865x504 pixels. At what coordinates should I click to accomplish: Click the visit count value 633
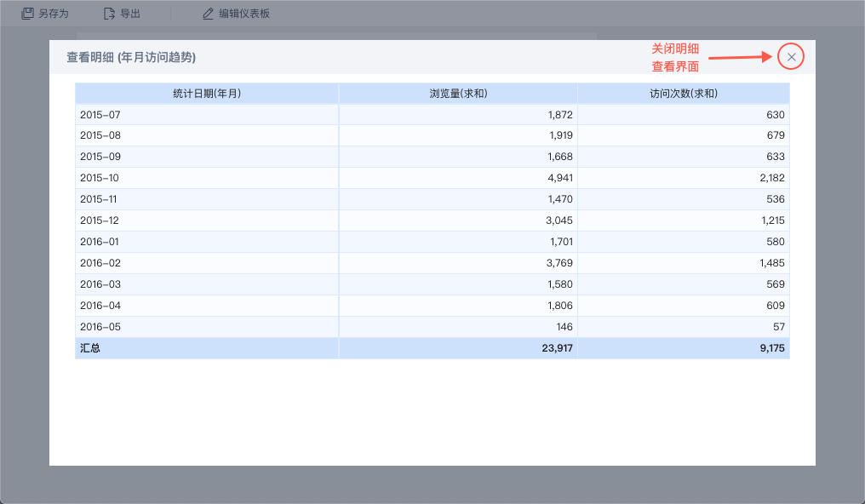tap(775, 157)
